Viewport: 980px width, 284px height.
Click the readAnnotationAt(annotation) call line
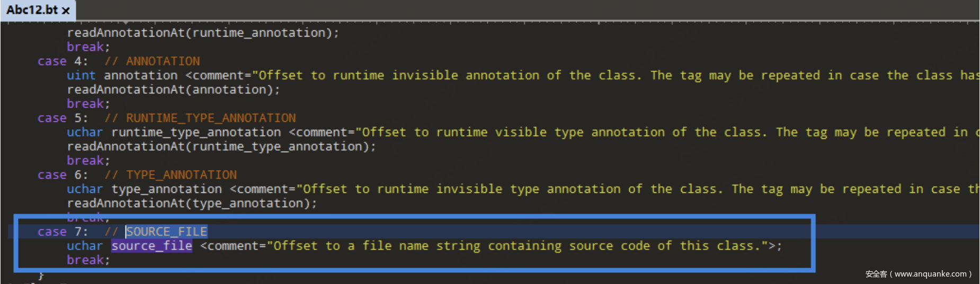point(173,90)
